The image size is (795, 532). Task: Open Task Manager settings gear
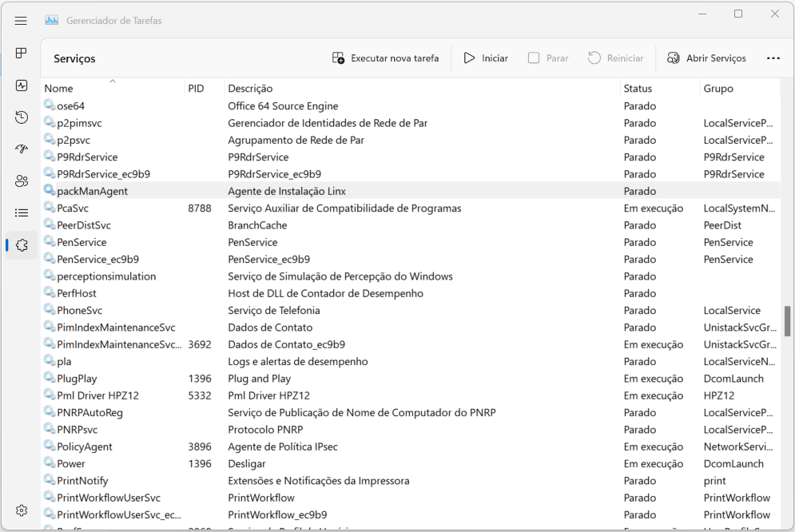tap(22, 510)
